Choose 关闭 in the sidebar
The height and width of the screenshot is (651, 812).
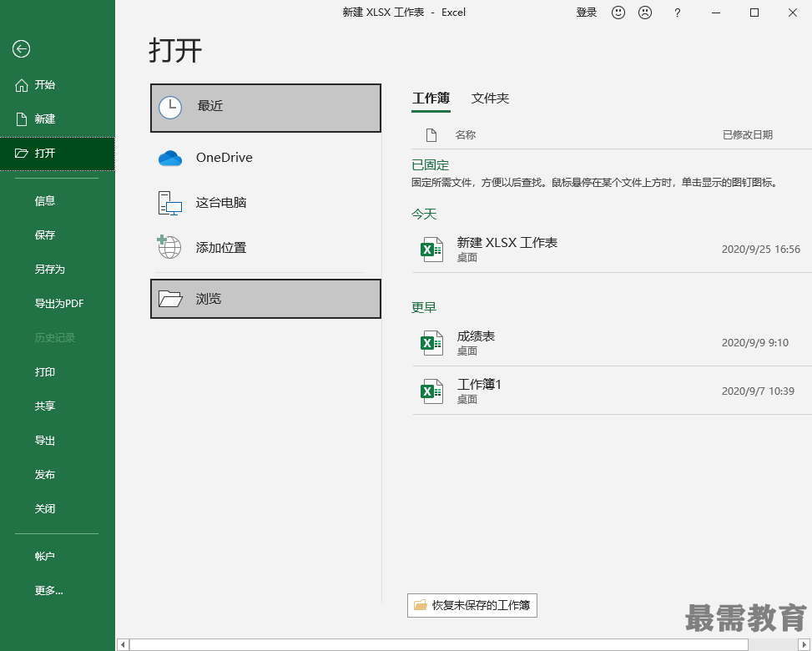(x=45, y=509)
